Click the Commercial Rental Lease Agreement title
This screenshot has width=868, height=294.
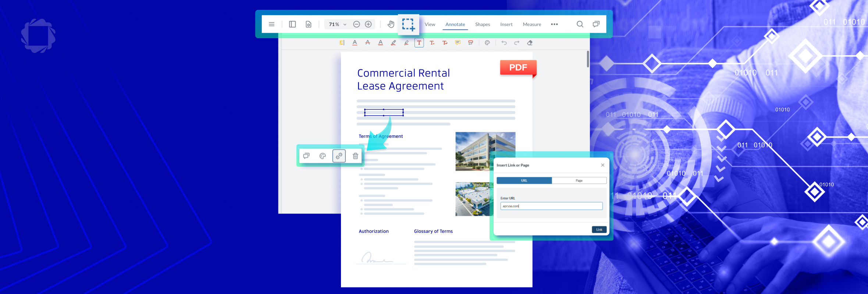pos(403,79)
